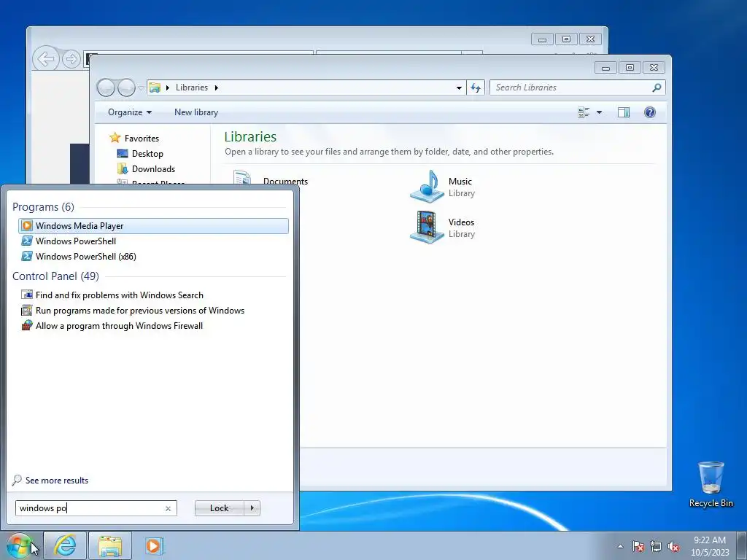Click the taskbar clock showing 9:22 AM

710,546
